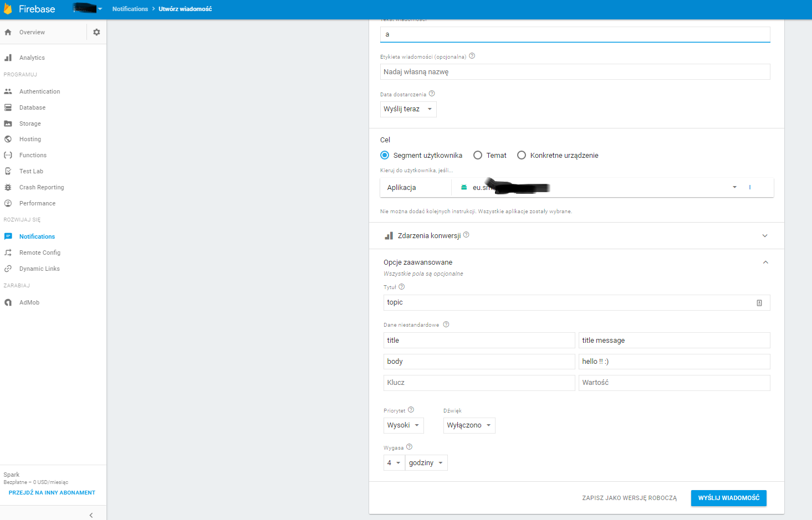This screenshot has width=812, height=520.
Task: Click the Crash Reporting bug icon
Action: [x=8, y=187]
